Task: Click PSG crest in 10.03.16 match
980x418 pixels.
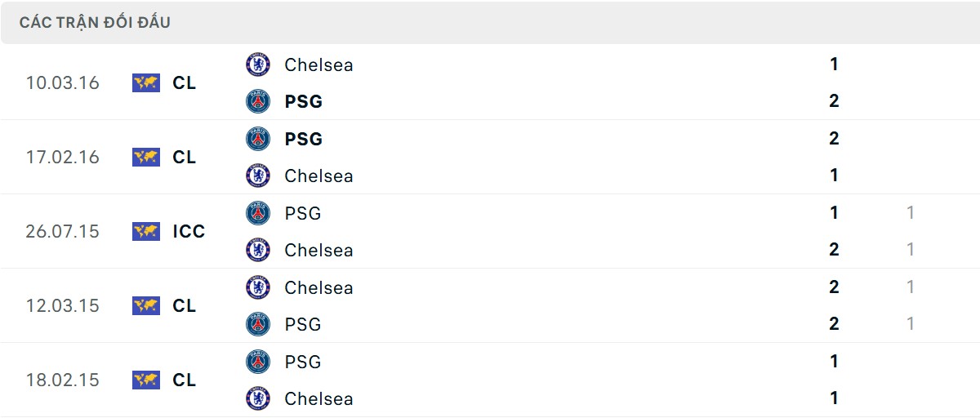Action: pyautogui.click(x=258, y=101)
